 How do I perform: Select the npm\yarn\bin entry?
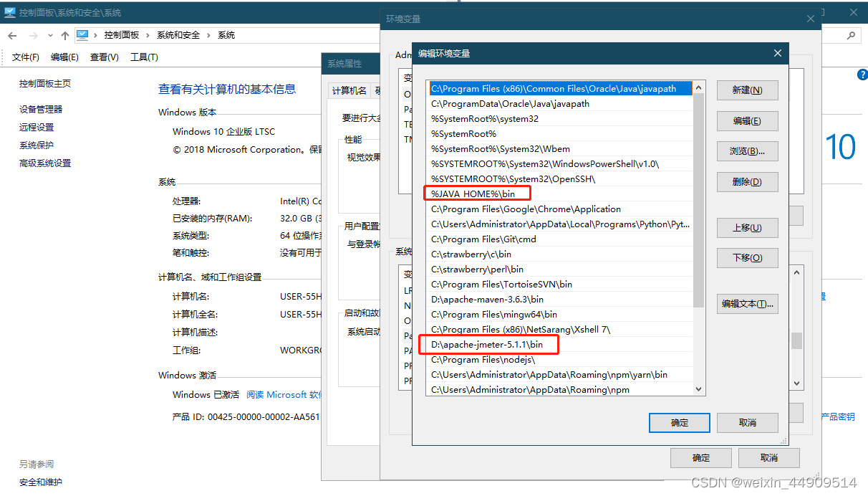click(x=559, y=375)
